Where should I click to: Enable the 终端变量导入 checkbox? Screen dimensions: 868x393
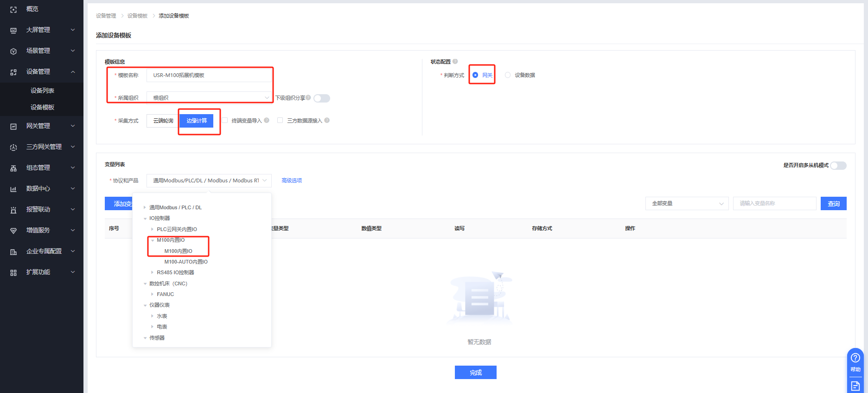tap(225, 121)
